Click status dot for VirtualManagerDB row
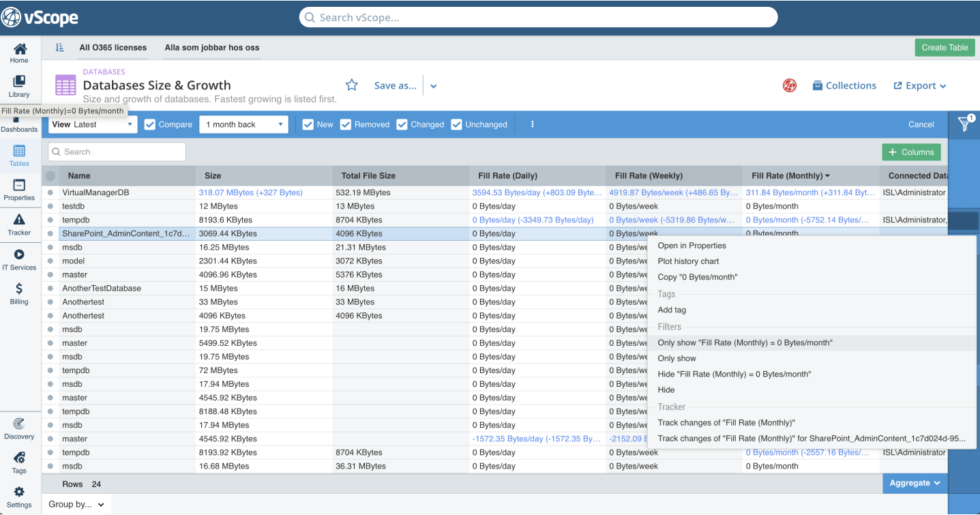This screenshot has width=980, height=515. 50,193
